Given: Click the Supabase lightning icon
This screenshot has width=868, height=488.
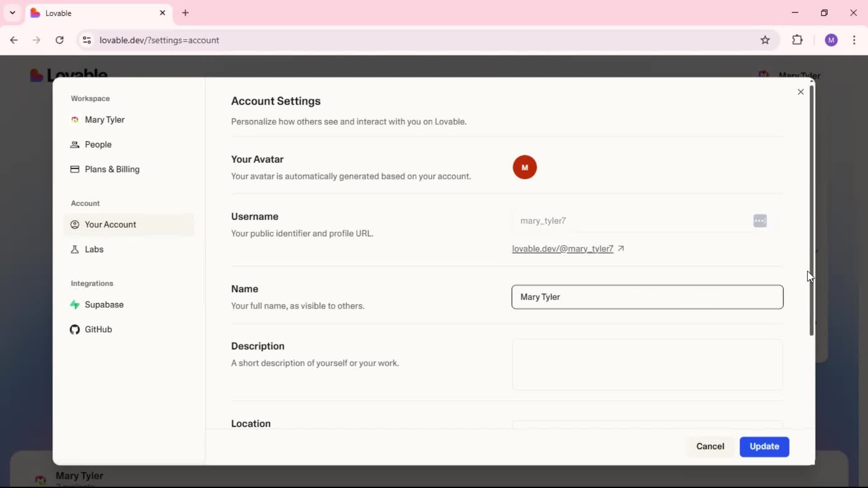Looking at the screenshot, I should [x=75, y=305].
